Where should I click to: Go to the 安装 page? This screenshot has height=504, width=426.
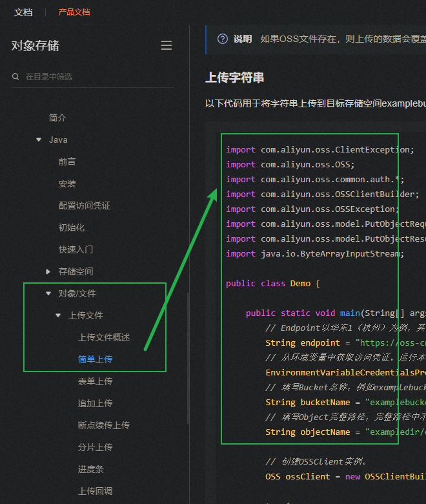(67, 184)
